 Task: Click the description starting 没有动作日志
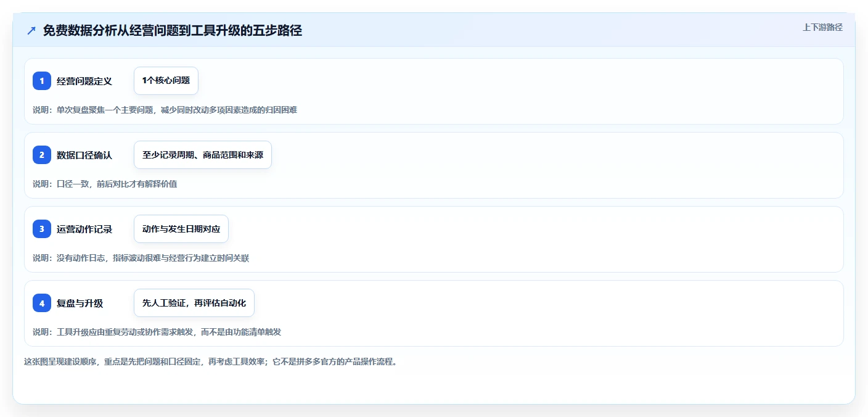click(x=141, y=258)
